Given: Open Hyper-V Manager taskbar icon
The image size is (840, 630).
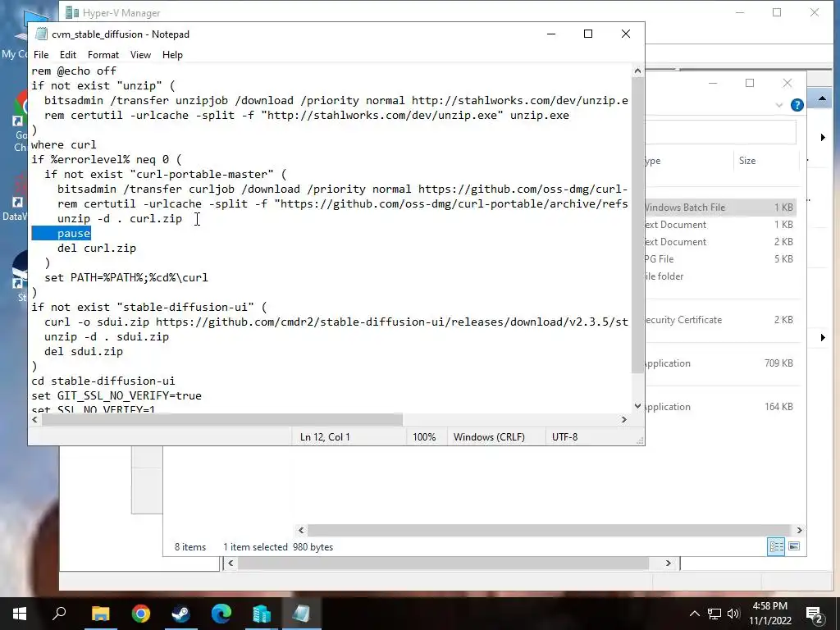Looking at the screenshot, I should (262, 614).
